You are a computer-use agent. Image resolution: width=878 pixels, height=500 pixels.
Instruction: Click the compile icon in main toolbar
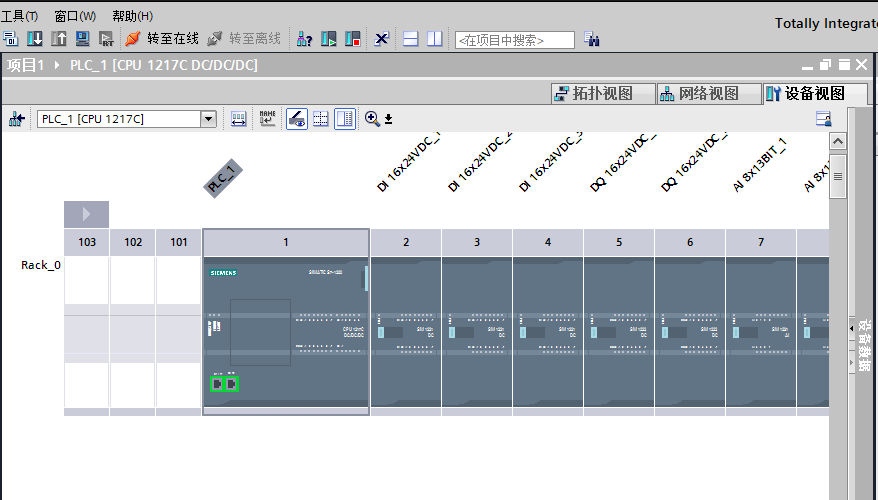[x=11, y=39]
